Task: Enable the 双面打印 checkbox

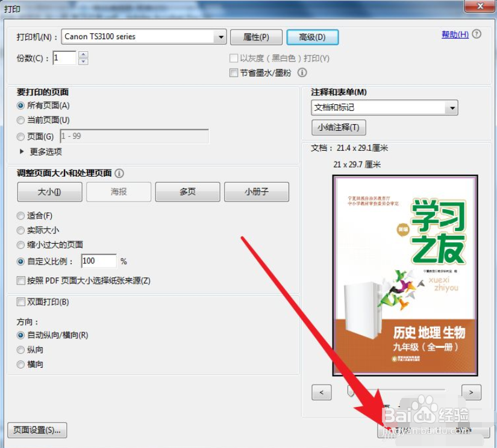Action: [x=22, y=301]
